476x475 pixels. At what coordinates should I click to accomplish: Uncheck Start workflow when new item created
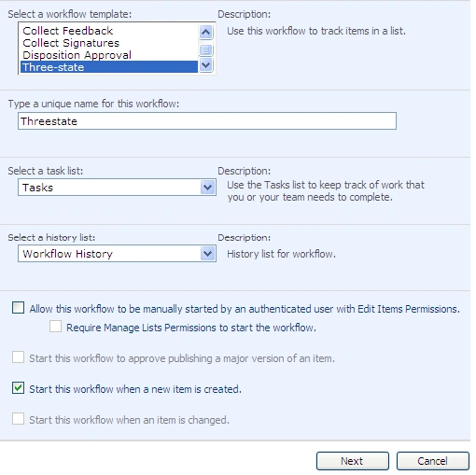pyautogui.click(x=18, y=388)
